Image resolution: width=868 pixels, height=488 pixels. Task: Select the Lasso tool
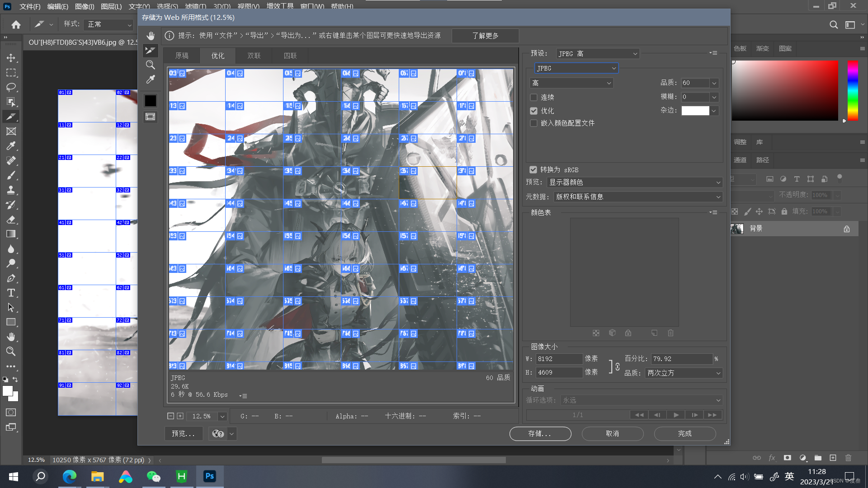click(x=11, y=87)
